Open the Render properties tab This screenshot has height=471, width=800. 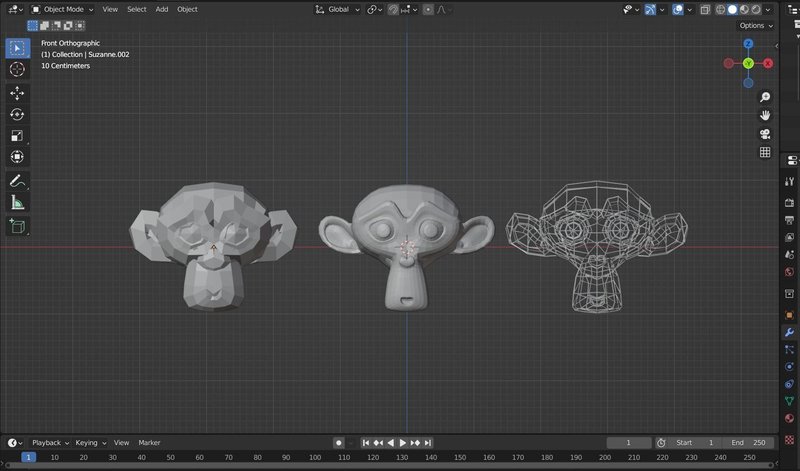pos(789,203)
